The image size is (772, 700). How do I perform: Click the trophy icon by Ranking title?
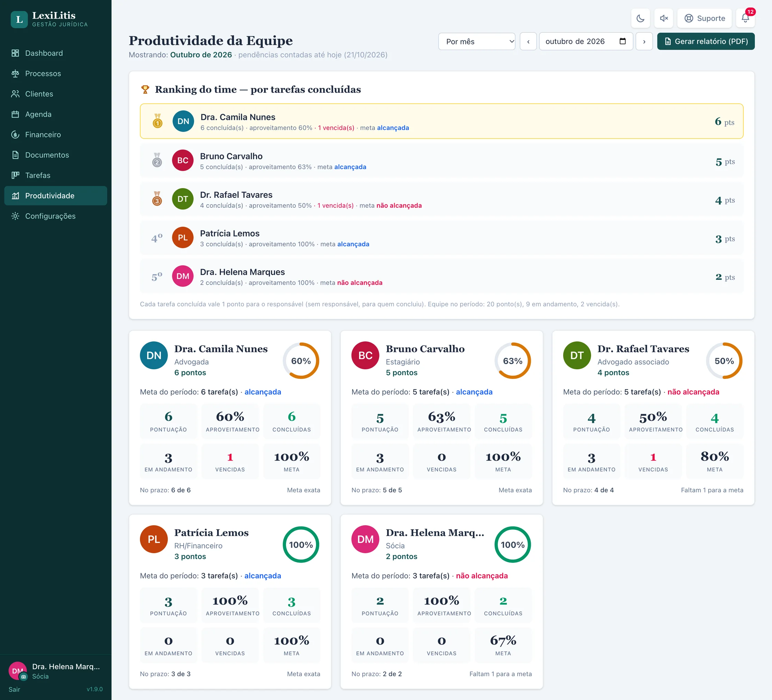pos(145,89)
